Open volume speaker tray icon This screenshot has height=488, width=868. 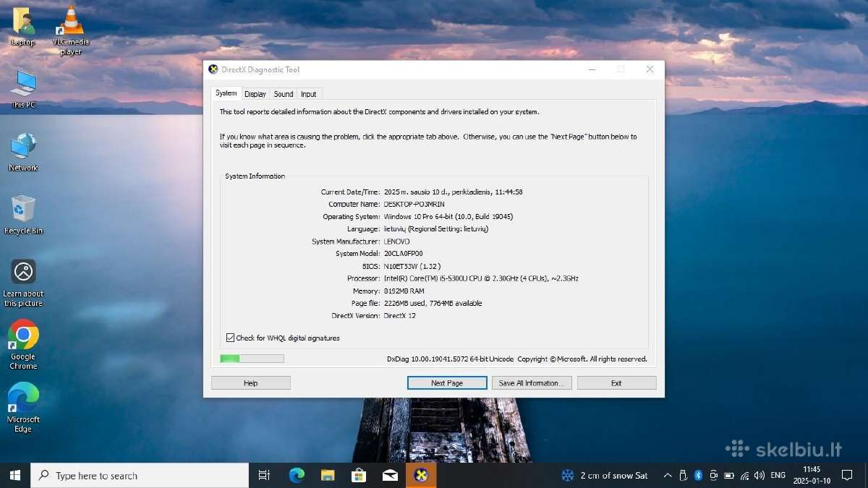(x=759, y=475)
